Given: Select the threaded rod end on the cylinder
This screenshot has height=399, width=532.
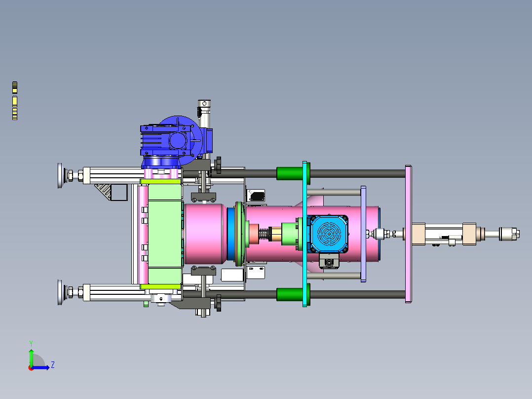Looking at the screenshot, I should pos(509,234).
